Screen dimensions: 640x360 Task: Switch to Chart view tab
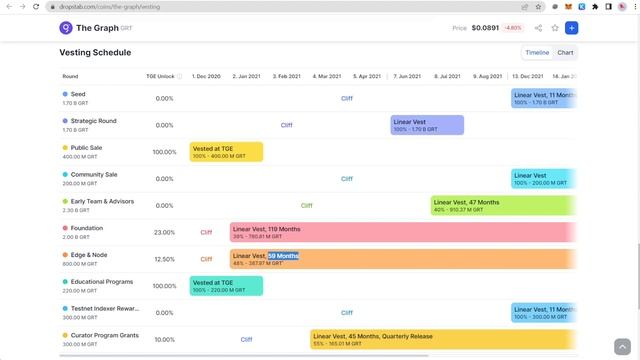(565, 53)
